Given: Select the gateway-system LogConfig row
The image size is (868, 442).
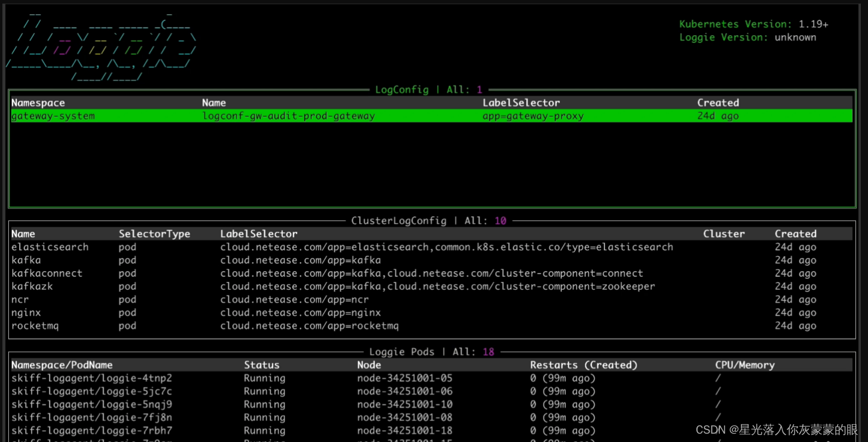Looking at the screenshot, I should coord(432,116).
